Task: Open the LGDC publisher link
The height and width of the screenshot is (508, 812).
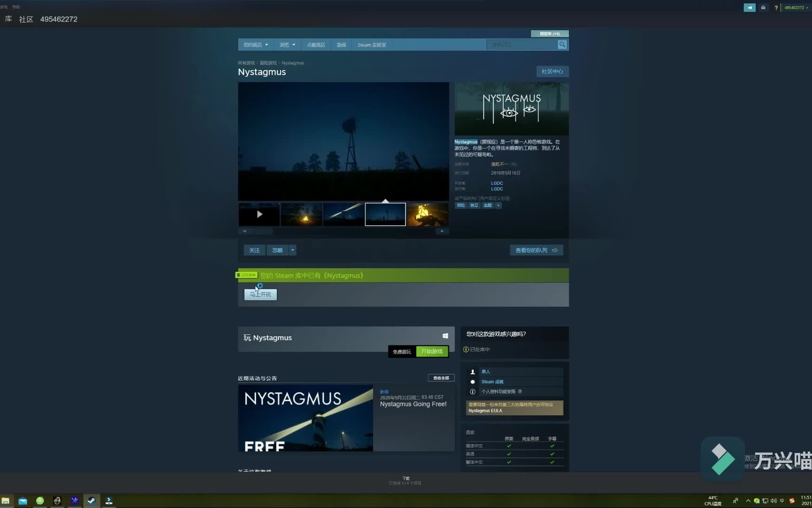Action: coord(497,189)
